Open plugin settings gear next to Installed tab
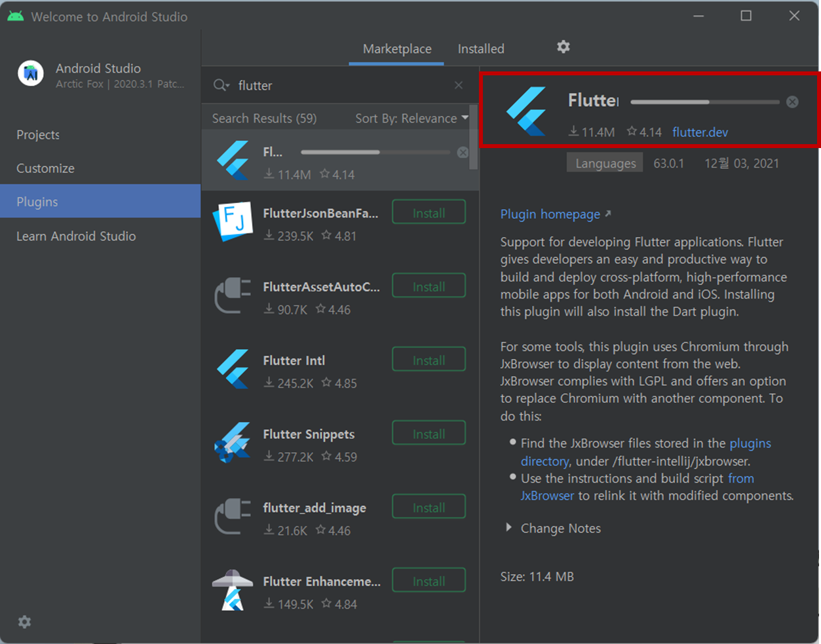821x644 pixels. (x=563, y=47)
